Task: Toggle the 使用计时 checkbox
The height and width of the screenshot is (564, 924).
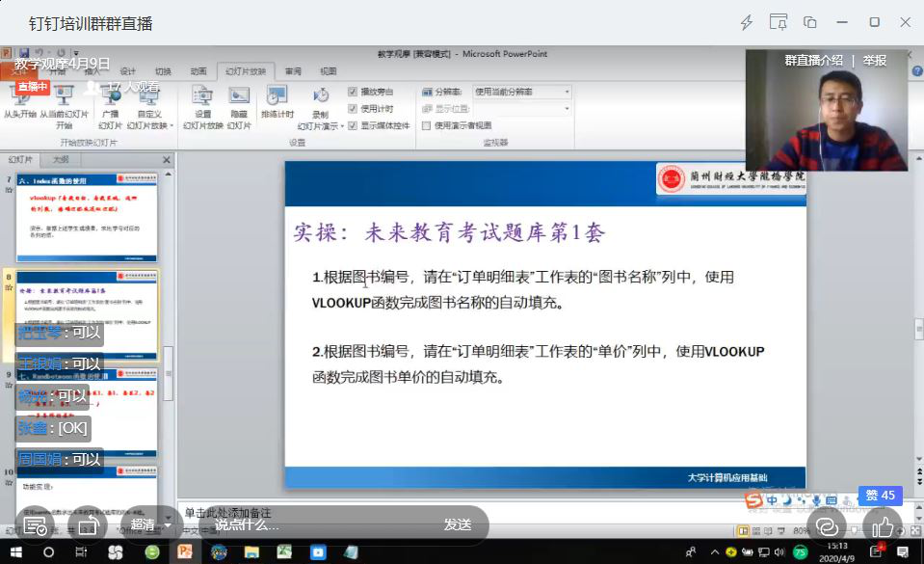Action: 353,109
